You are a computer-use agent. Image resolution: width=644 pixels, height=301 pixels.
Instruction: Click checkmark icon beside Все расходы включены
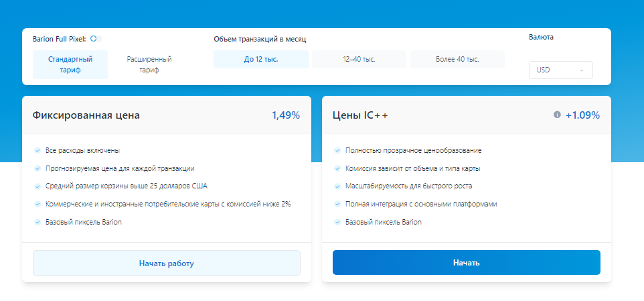pos(37,150)
